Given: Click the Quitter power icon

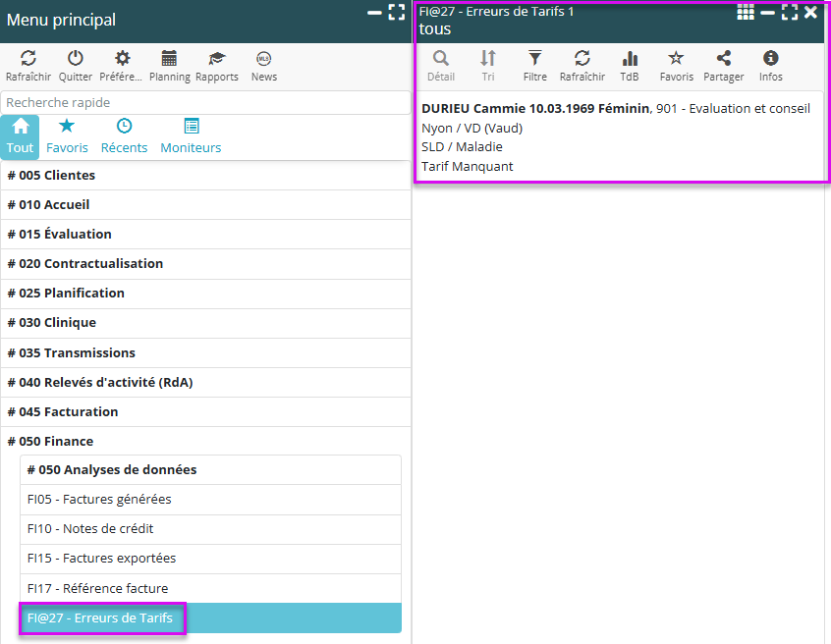Looking at the screenshot, I should [x=75, y=59].
